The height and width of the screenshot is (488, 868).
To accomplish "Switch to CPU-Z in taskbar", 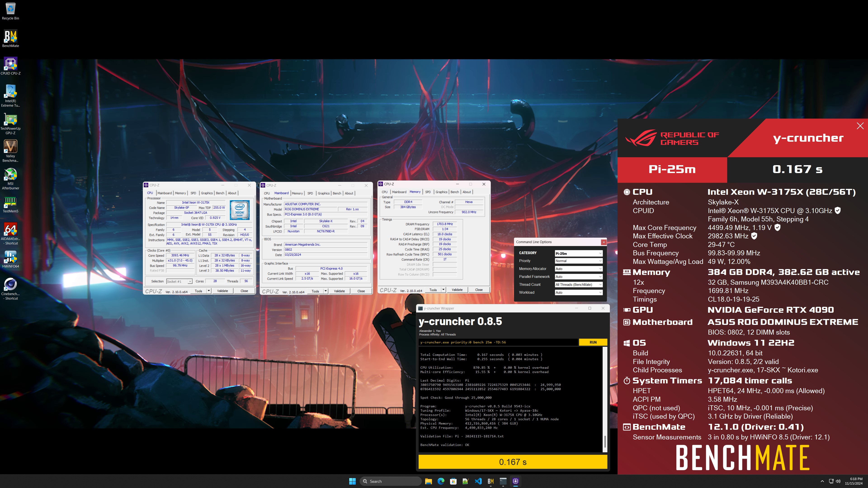I will [x=516, y=481].
